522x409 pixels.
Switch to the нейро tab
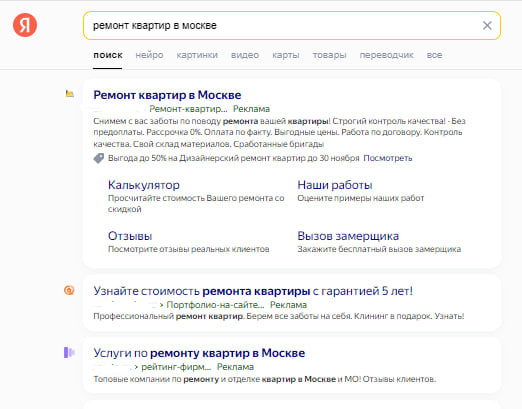click(149, 55)
